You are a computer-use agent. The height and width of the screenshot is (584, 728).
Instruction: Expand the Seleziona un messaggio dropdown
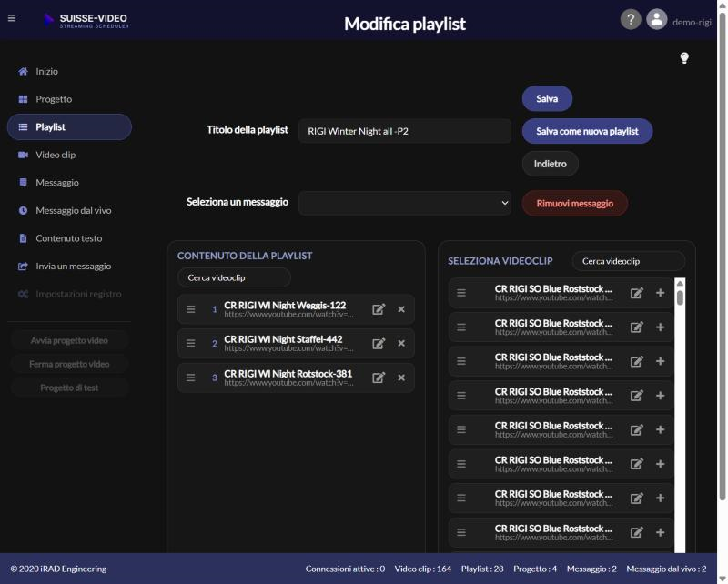pos(405,203)
